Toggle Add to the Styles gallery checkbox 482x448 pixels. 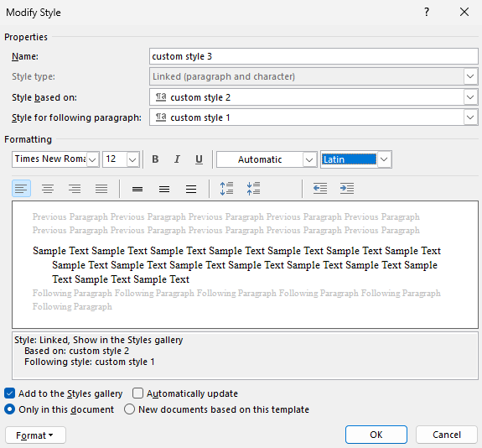click(9, 393)
